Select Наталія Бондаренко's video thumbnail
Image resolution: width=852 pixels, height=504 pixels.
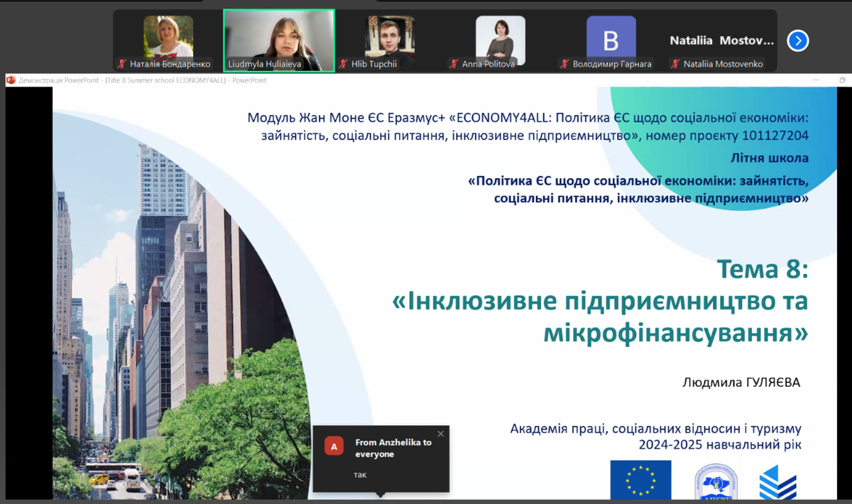[168, 40]
